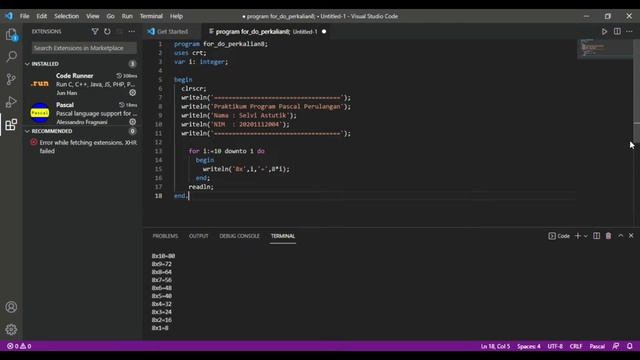Open the Explorer view in activity bar

[11, 35]
